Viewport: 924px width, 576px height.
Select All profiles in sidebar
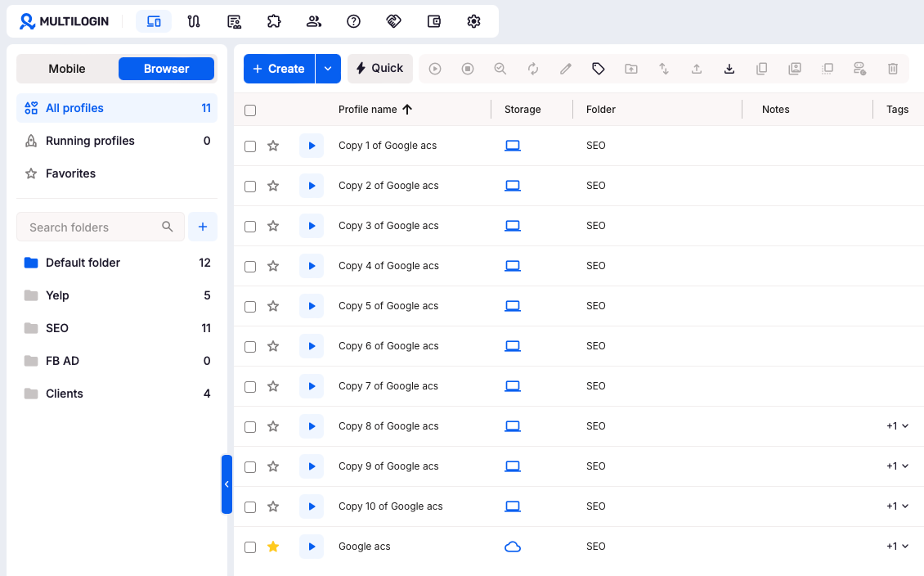point(117,109)
